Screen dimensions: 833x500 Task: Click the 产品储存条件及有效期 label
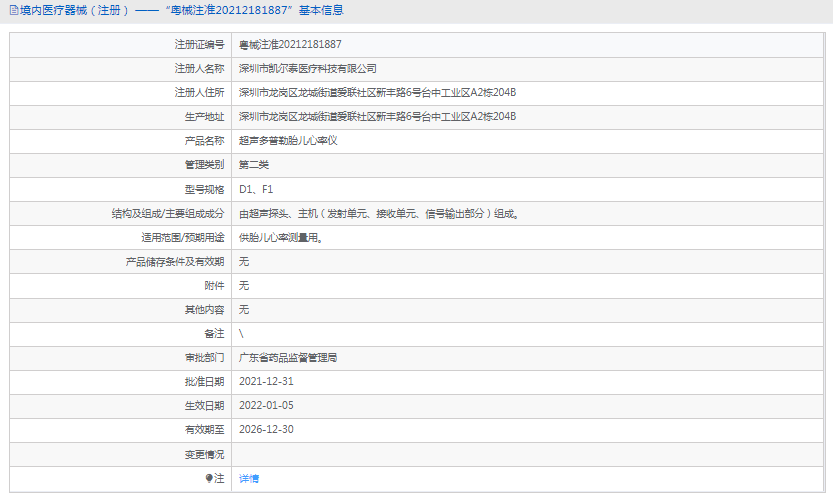tap(175, 261)
